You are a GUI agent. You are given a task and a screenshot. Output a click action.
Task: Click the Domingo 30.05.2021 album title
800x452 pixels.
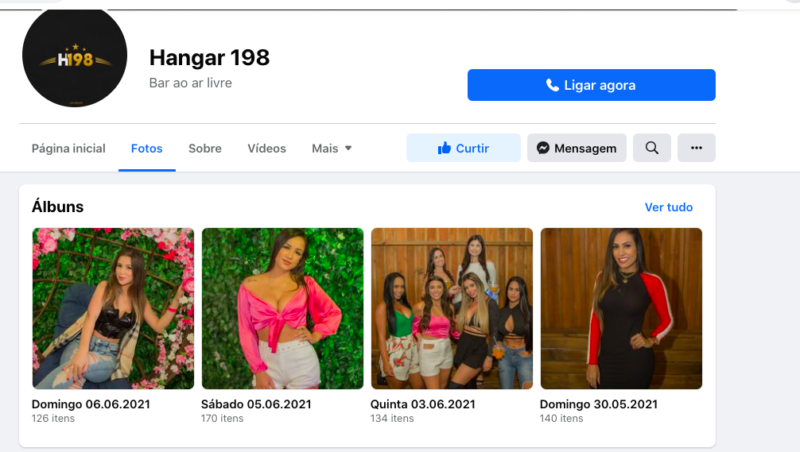pyautogui.click(x=599, y=404)
